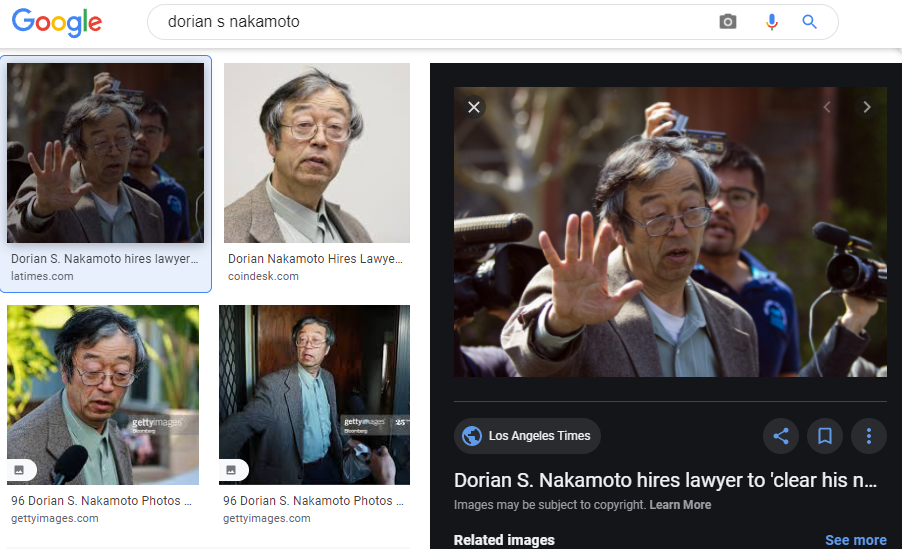This screenshot has height=549, width=902.
Task: Click the blue magnifier search button
Action: pyautogui.click(x=809, y=22)
